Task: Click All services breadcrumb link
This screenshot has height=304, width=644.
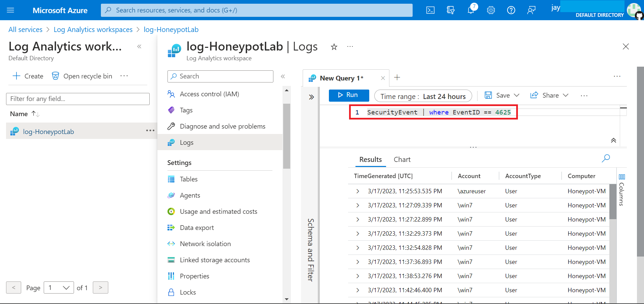Action: click(x=26, y=30)
